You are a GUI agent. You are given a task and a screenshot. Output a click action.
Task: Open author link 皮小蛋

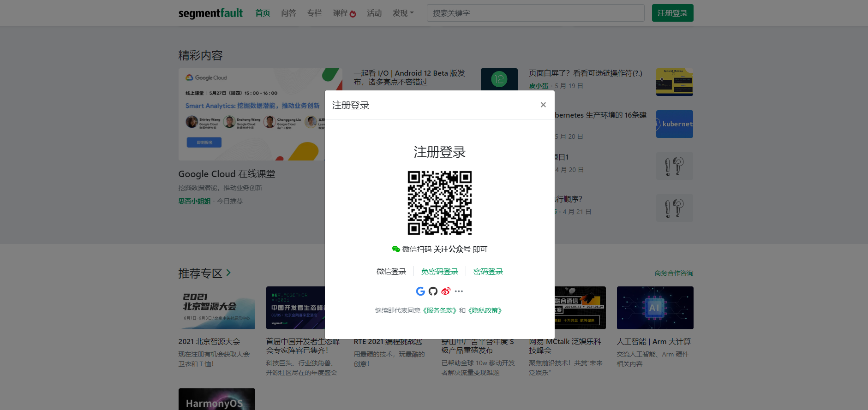click(x=539, y=86)
